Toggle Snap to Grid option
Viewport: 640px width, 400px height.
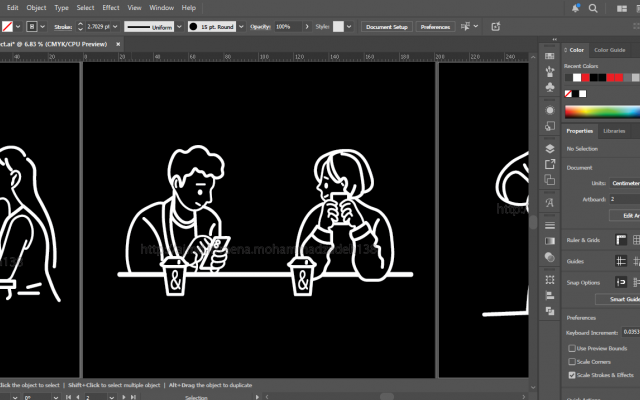(x=636, y=282)
